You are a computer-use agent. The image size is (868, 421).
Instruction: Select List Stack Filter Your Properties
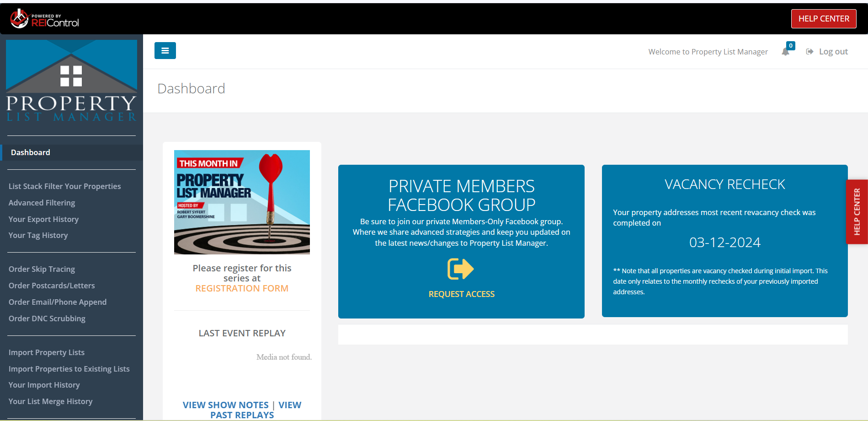point(64,186)
